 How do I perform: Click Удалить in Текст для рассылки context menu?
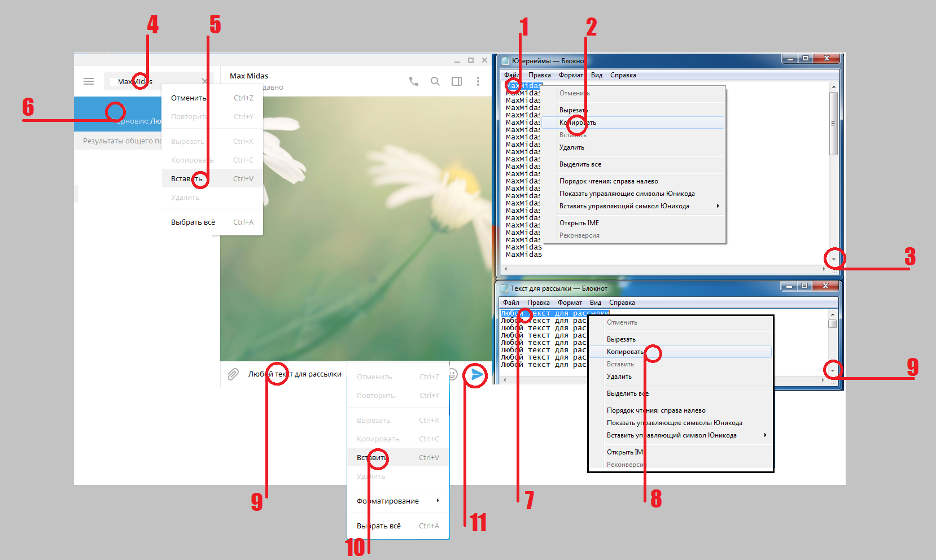tap(680, 377)
